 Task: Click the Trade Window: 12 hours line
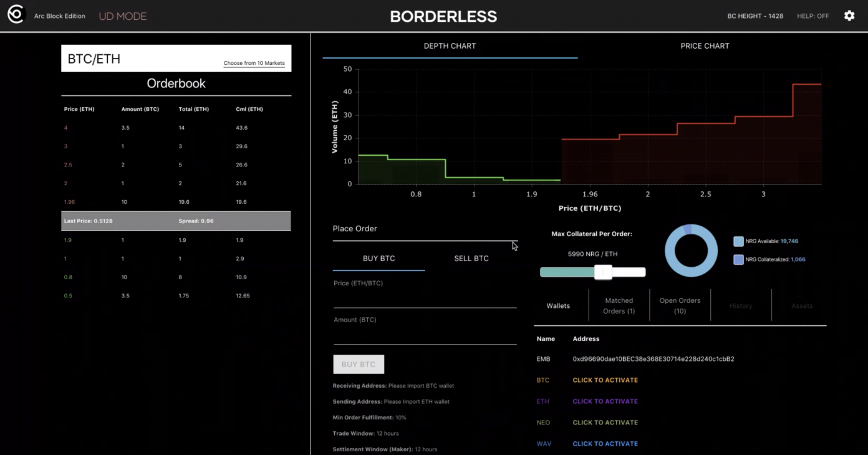click(x=366, y=433)
